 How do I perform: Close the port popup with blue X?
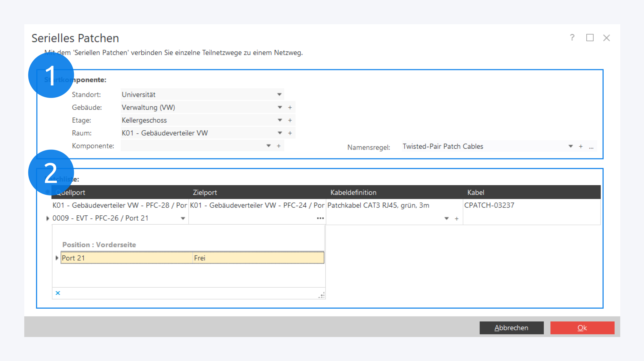[58, 293]
